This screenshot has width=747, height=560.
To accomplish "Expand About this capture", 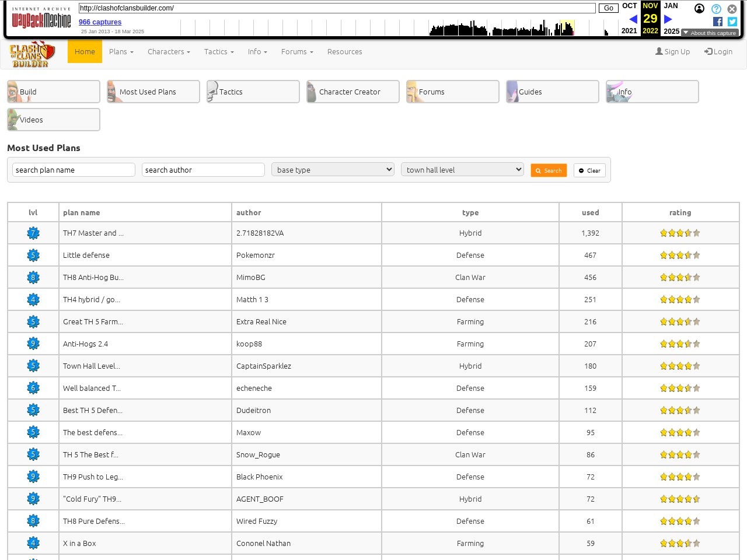I will [x=710, y=33].
